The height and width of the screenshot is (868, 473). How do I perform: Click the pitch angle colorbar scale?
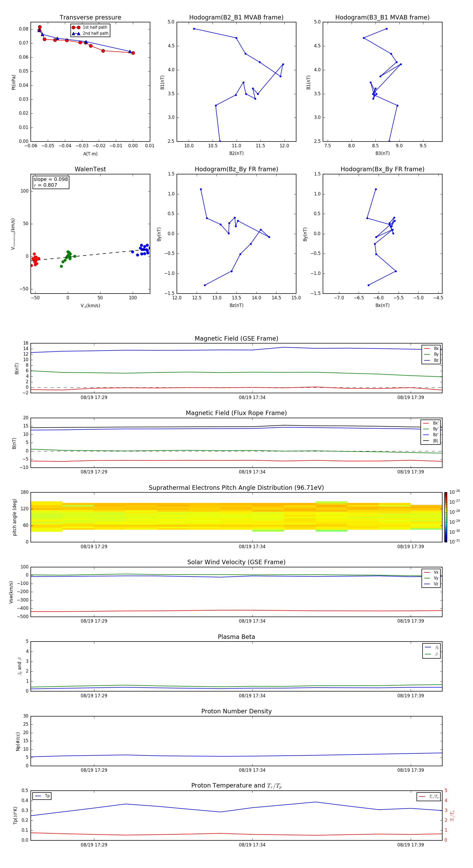[446, 517]
